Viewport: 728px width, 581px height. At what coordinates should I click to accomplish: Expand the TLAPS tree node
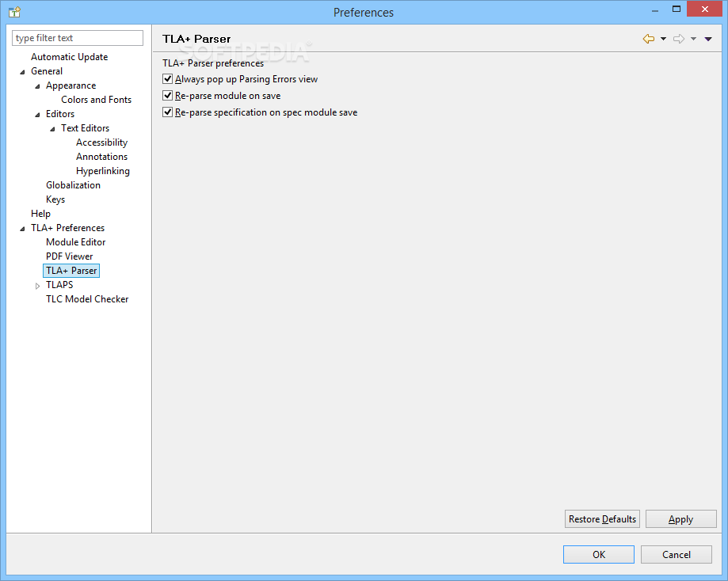coord(37,286)
